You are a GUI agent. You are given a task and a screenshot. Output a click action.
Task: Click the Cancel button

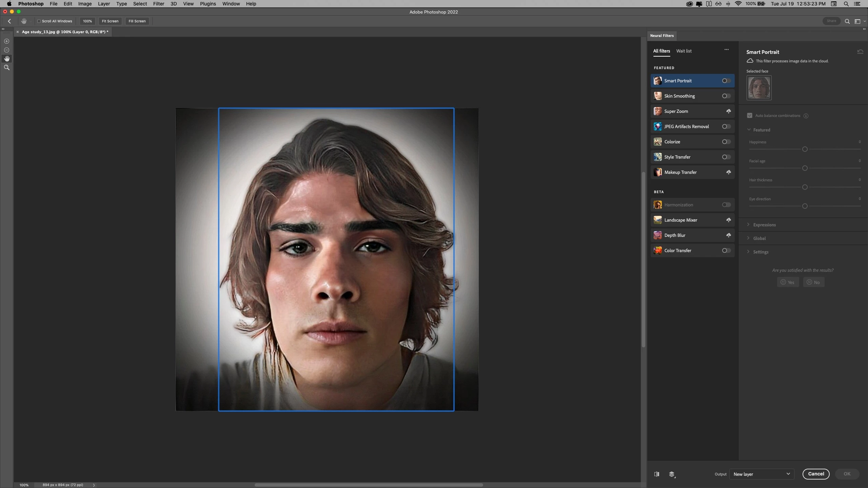click(816, 474)
